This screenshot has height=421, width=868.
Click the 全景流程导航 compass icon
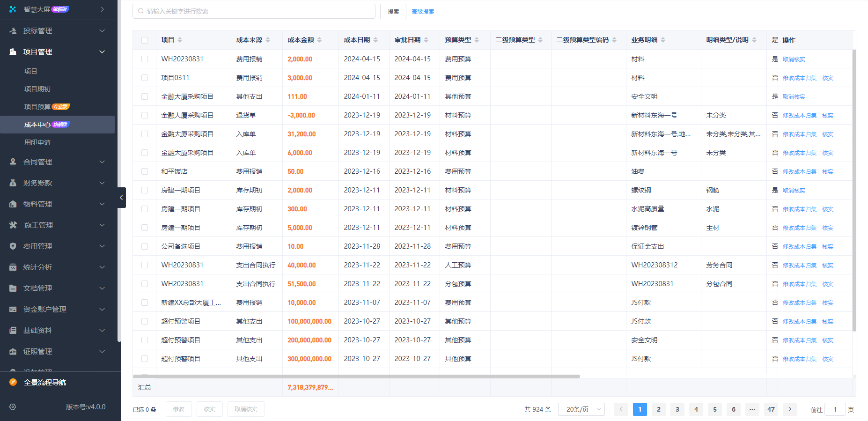pos(13,383)
